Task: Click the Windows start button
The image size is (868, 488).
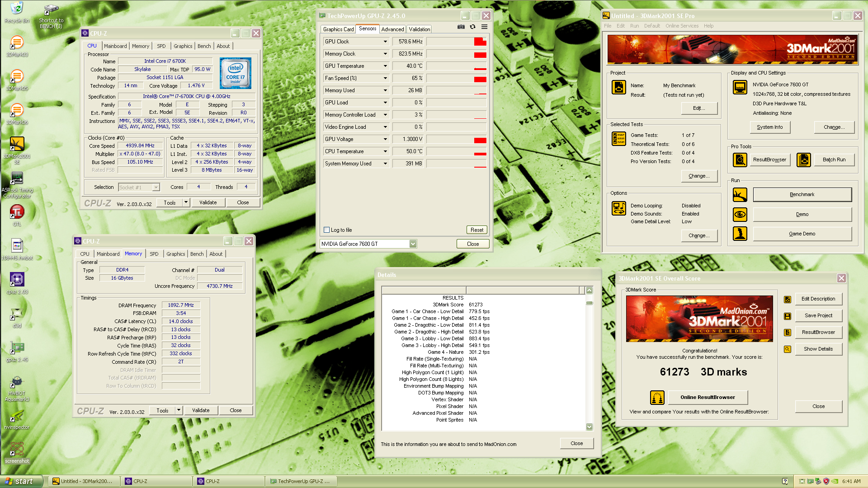Action: 21,481
